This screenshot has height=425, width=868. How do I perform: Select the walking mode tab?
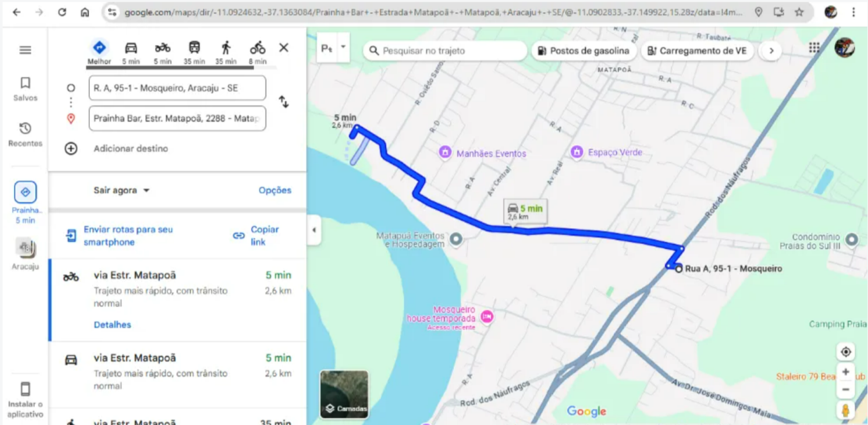(226, 52)
